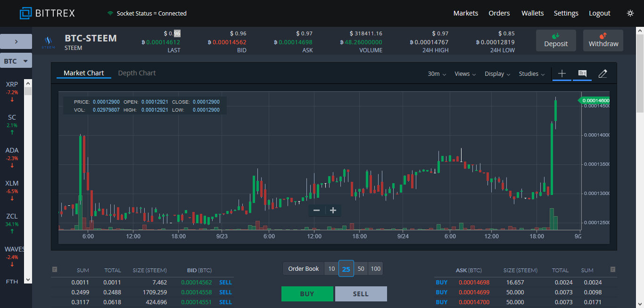Image resolution: width=644 pixels, height=308 pixels.
Task: Select the ZCL market in sidebar
Action: pos(12,224)
